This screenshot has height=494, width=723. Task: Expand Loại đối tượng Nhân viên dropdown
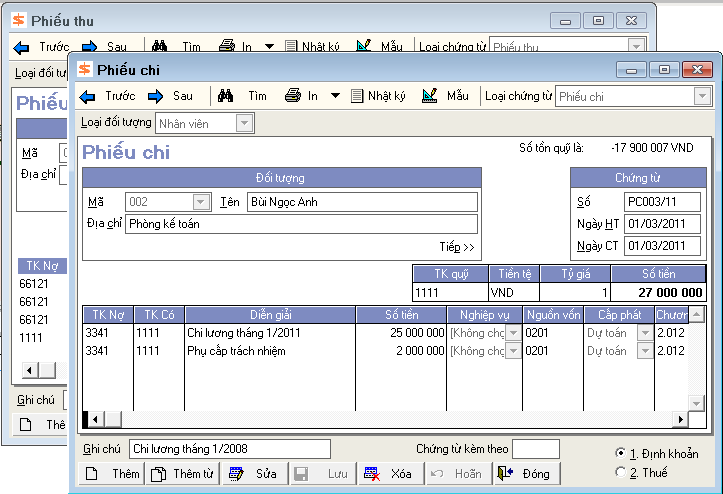coord(244,123)
